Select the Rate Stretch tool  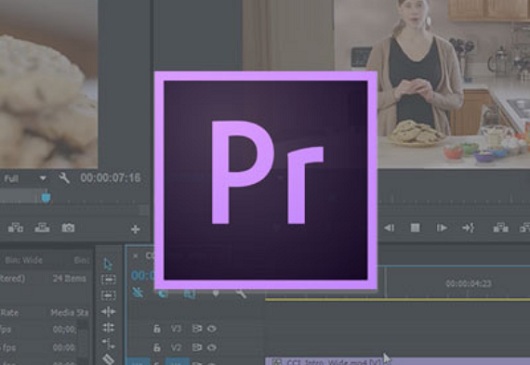108,344
